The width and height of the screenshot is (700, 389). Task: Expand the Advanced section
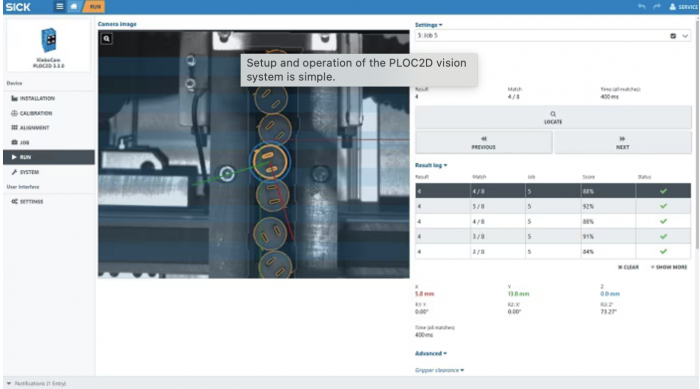(x=431, y=353)
